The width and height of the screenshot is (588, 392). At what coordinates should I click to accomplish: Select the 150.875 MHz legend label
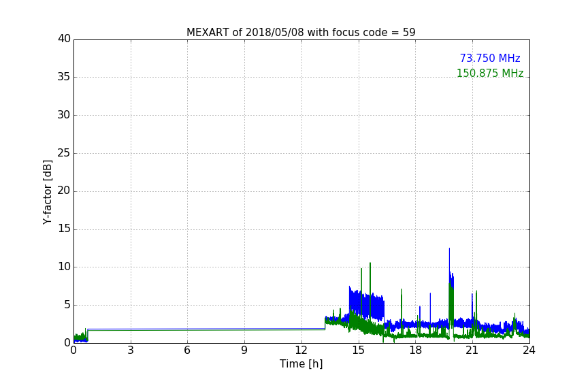(x=490, y=73)
